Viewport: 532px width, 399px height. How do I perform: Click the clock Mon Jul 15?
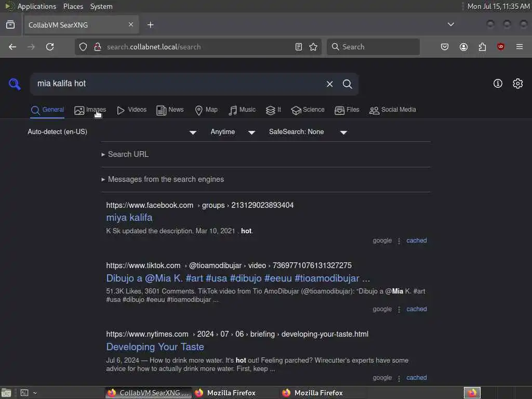498,6
